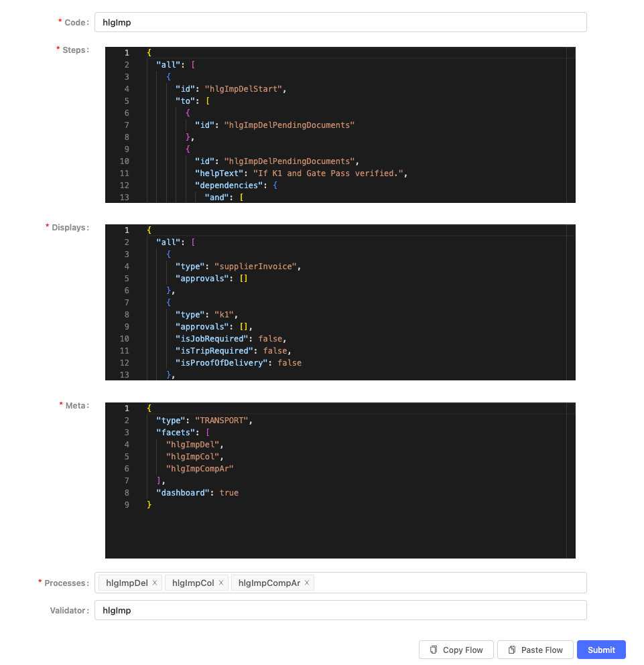This screenshot has width=644, height=665.
Task: Remove the hlgImpCol process tag
Action: coord(221,583)
